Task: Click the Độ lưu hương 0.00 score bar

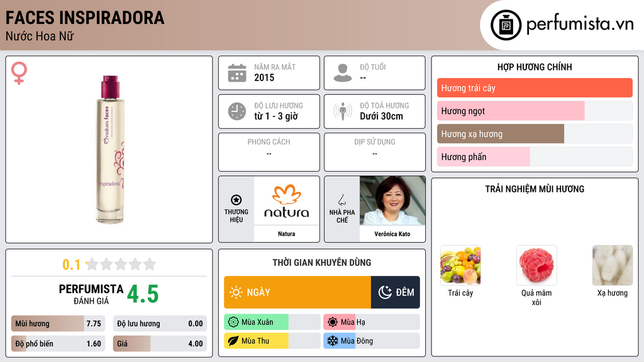Action: click(160, 324)
